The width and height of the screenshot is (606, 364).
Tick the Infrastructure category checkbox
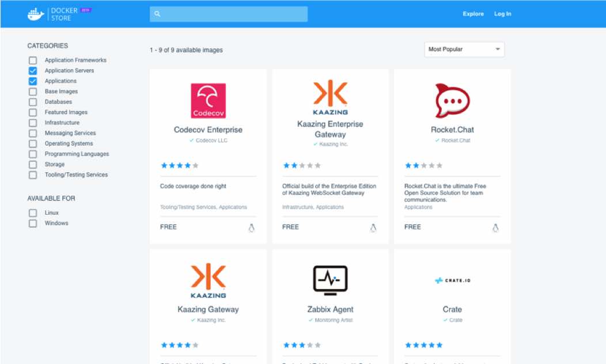33,123
